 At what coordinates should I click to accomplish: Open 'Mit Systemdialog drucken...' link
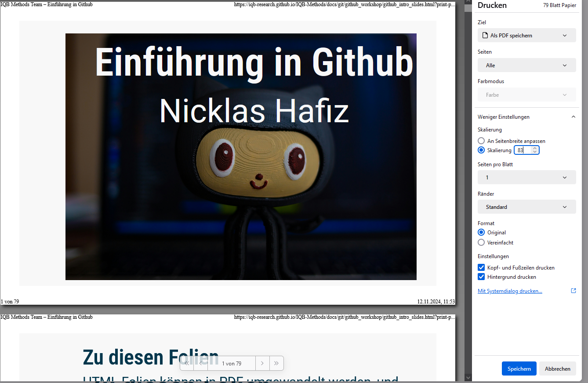click(x=510, y=291)
